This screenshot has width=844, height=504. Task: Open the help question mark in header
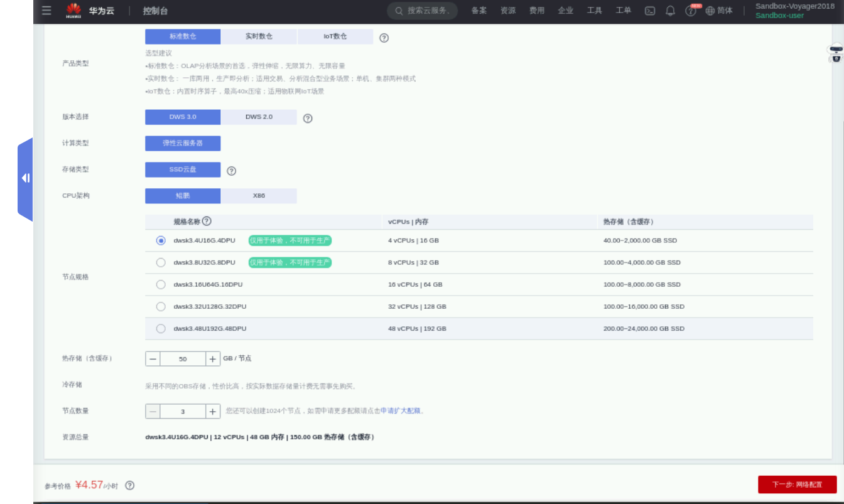coord(691,11)
